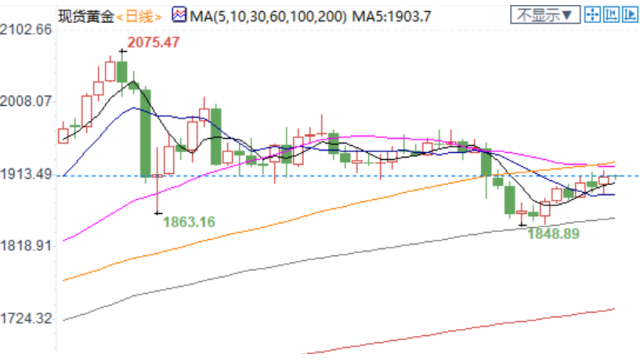Click the 1818.91 price axis label
This screenshot has width=640, height=360.
pos(26,246)
